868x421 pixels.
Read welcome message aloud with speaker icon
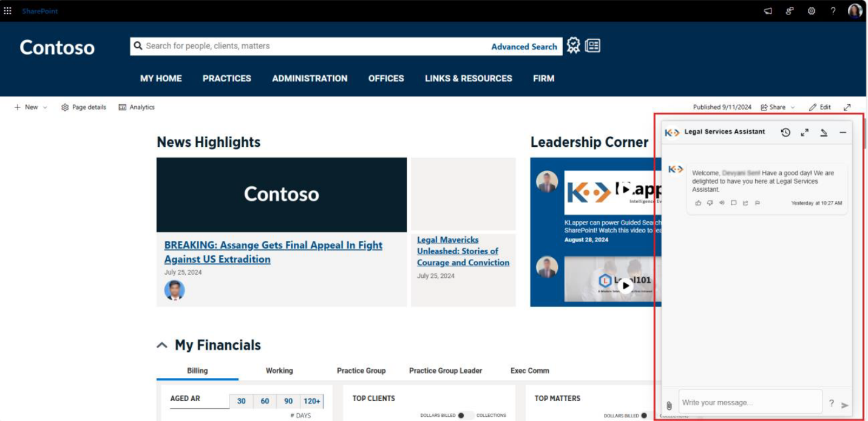click(722, 203)
